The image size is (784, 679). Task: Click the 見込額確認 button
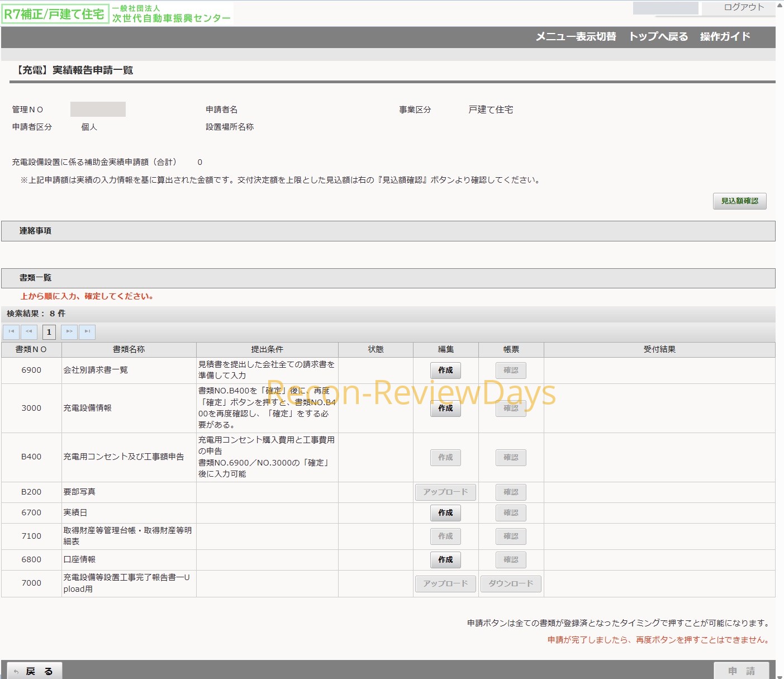click(x=739, y=201)
